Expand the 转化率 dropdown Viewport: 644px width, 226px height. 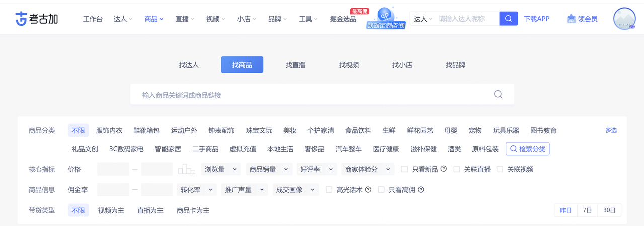click(x=197, y=190)
